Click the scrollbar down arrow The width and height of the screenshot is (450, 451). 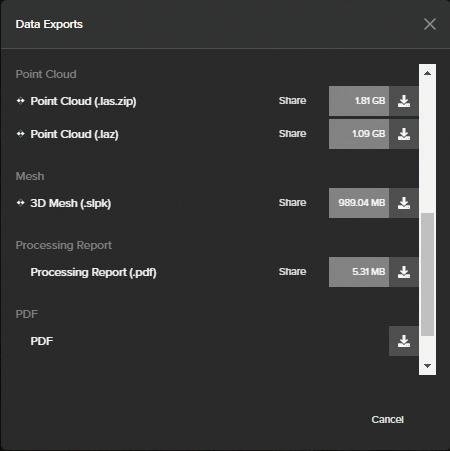[x=427, y=366]
